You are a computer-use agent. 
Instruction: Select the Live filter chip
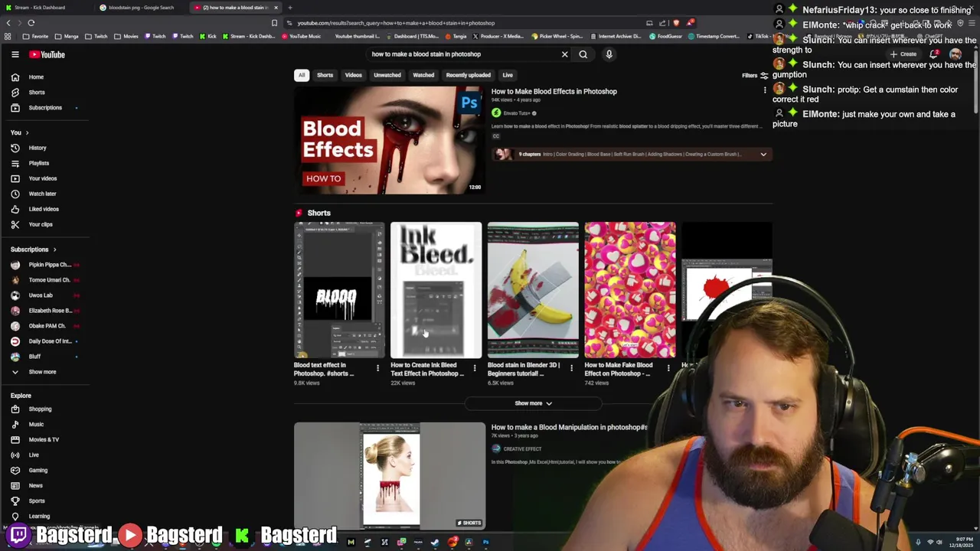pyautogui.click(x=508, y=75)
